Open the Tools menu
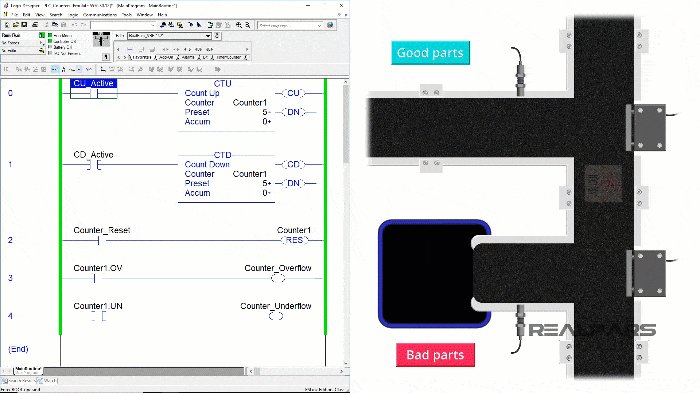This screenshot has width=700, height=393. [x=127, y=15]
